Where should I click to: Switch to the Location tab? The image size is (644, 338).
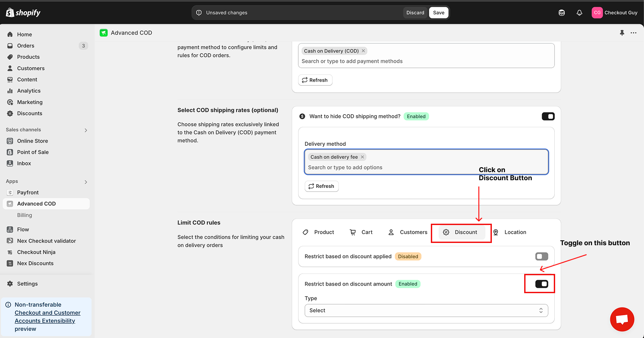tap(510, 232)
